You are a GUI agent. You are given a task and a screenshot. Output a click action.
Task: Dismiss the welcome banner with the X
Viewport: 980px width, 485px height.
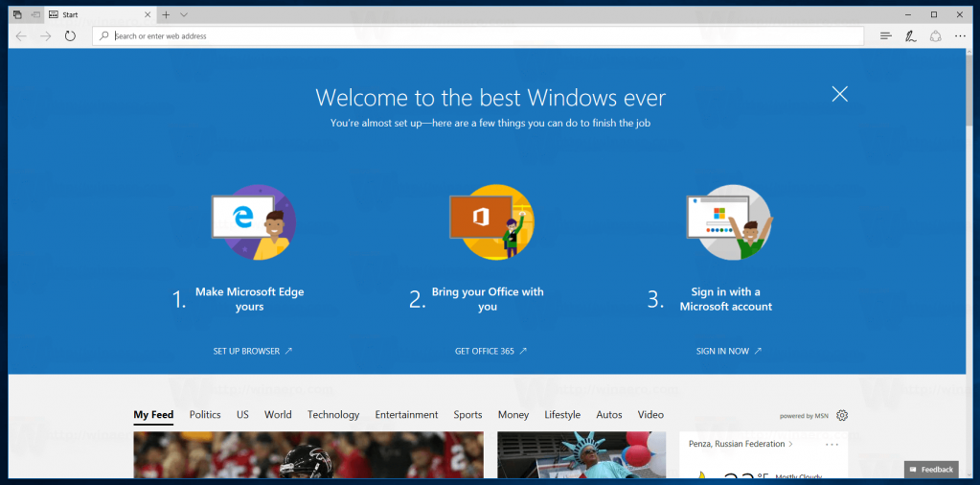pyautogui.click(x=840, y=94)
